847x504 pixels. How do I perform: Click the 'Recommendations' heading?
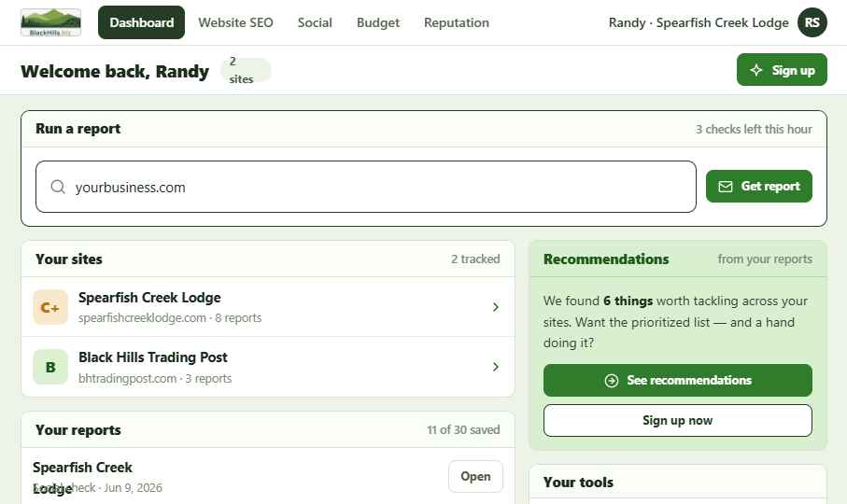pos(606,259)
